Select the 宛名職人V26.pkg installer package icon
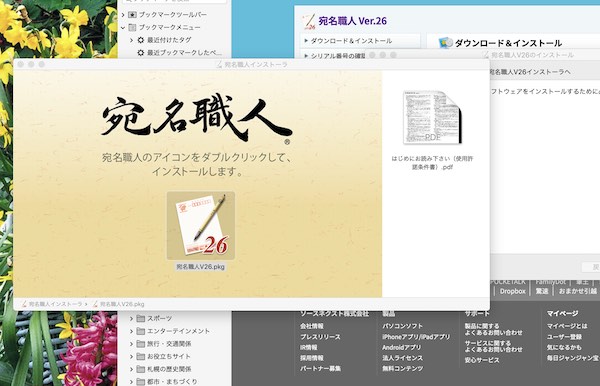This screenshot has width=600, height=386. pos(201,226)
